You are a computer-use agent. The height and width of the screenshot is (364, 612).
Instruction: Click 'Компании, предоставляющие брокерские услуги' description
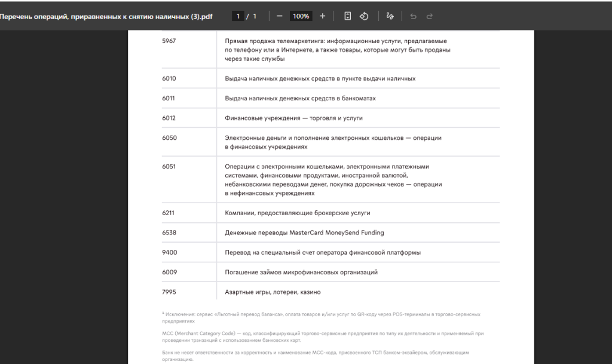click(x=297, y=213)
